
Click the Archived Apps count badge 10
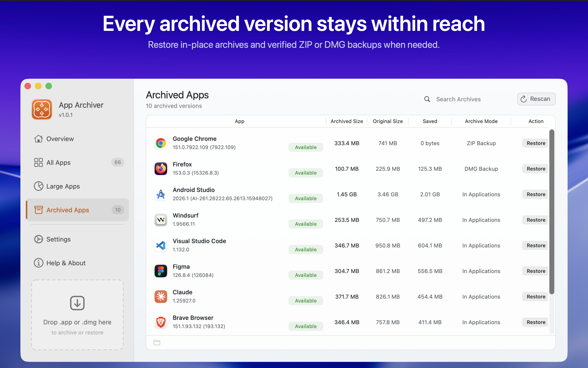[x=118, y=210]
